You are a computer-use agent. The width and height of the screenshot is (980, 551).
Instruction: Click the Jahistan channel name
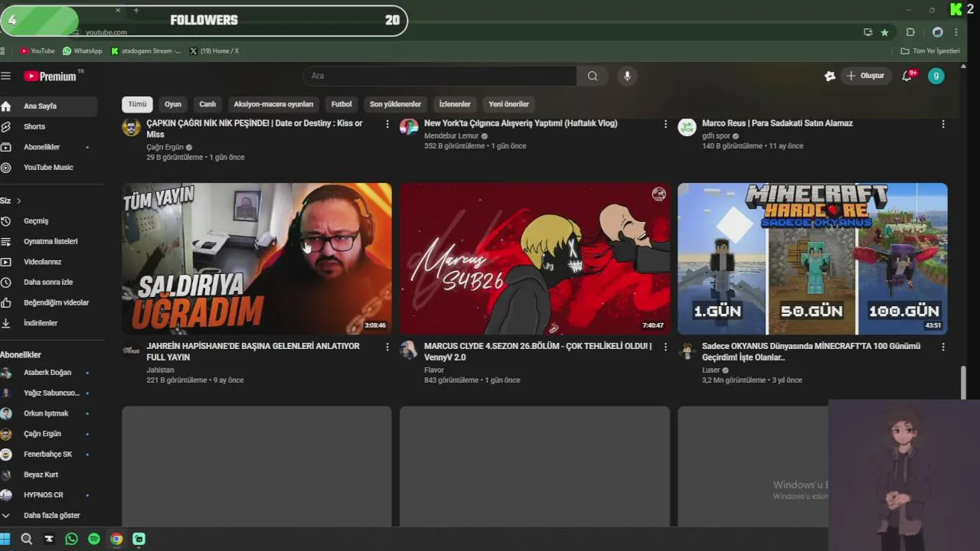pos(160,370)
